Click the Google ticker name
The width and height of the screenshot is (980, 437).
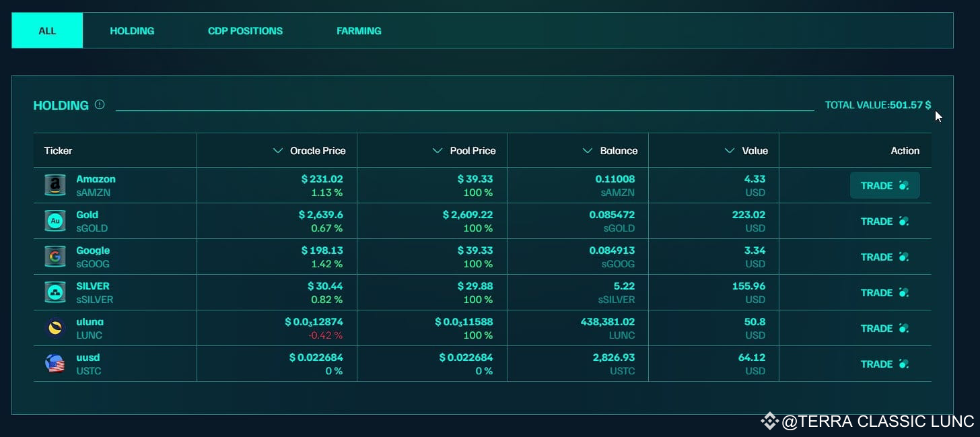click(93, 250)
